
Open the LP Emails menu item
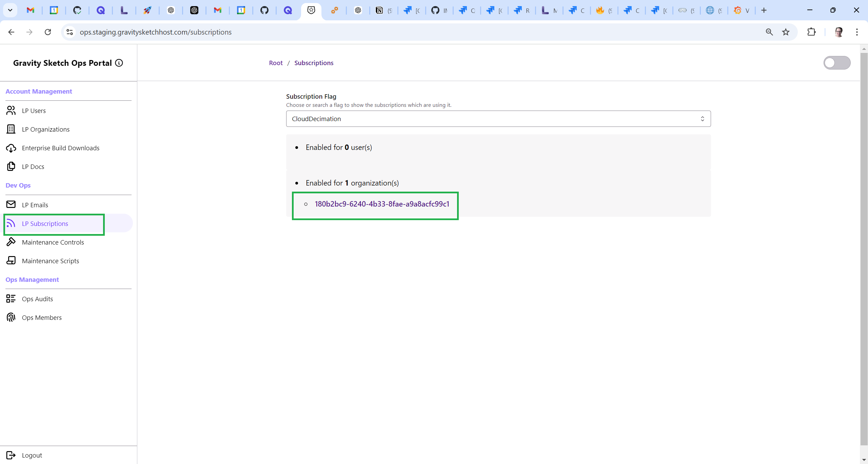35,205
